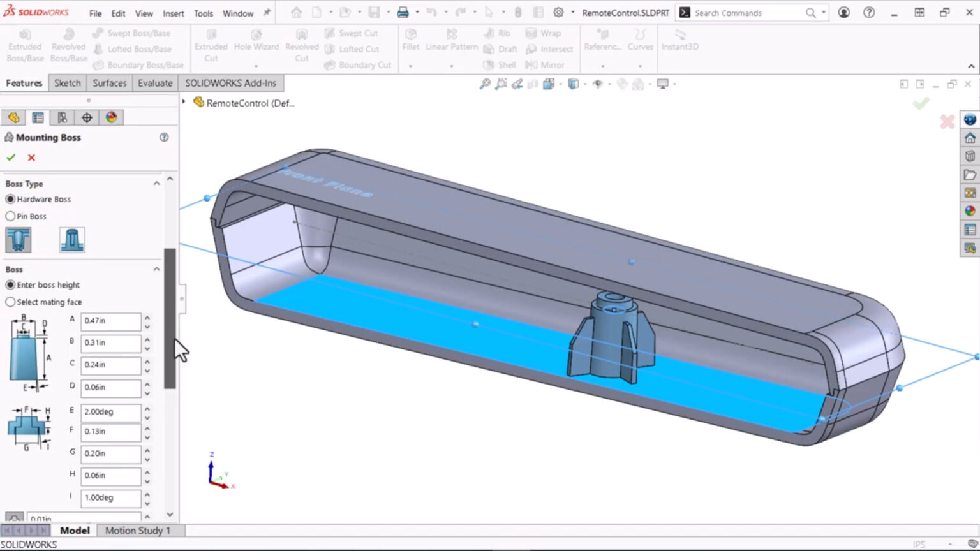
Task: Enable Select mating face option
Action: 10,302
